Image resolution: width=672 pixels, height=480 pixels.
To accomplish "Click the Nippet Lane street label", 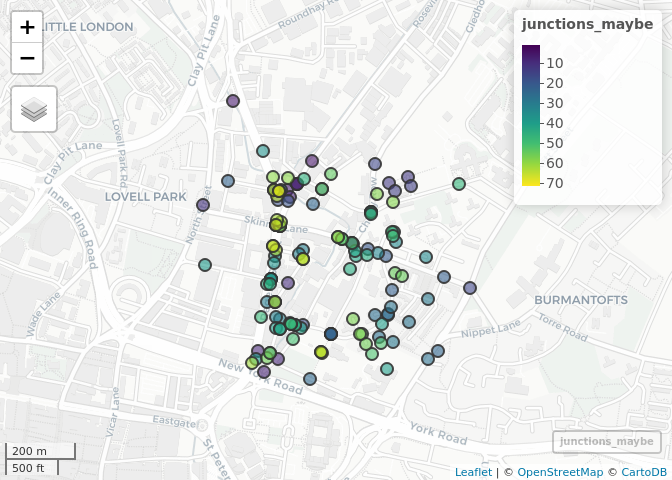I will pos(491,329).
